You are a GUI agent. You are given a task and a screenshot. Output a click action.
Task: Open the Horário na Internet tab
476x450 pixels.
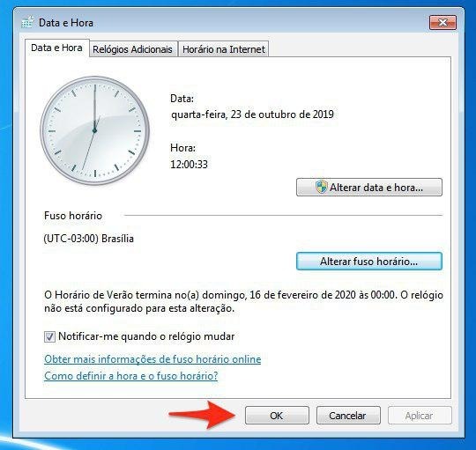pyautogui.click(x=224, y=49)
